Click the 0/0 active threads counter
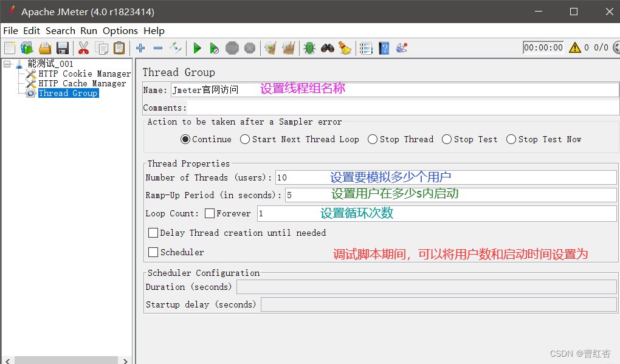 [601, 47]
